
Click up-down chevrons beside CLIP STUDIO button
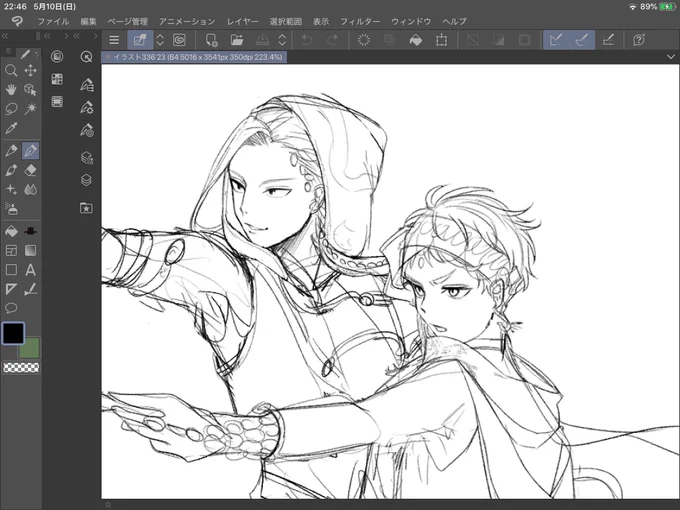[160, 40]
